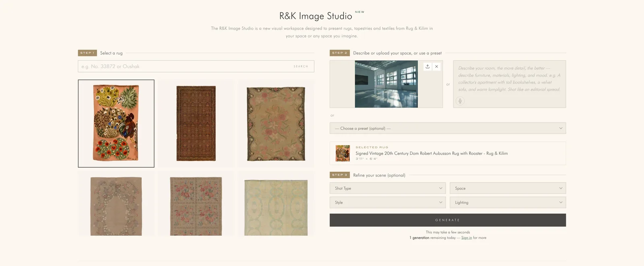Click the Search button in rug field

coord(301,66)
